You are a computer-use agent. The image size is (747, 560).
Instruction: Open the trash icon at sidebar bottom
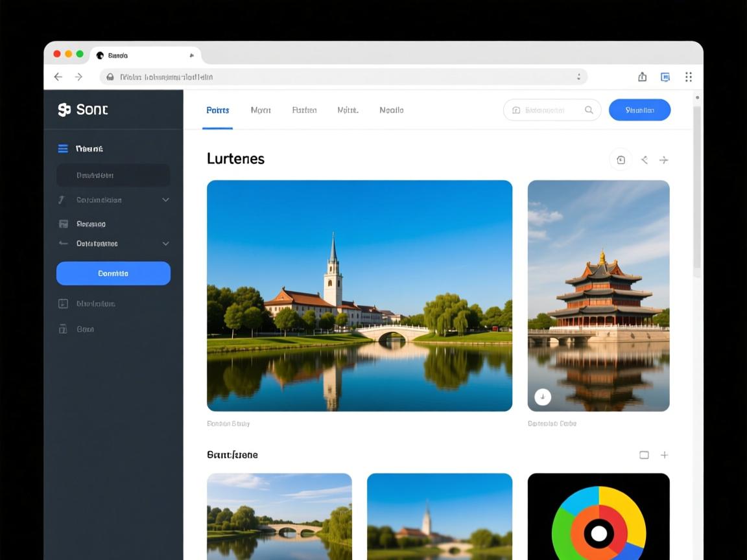point(63,329)
